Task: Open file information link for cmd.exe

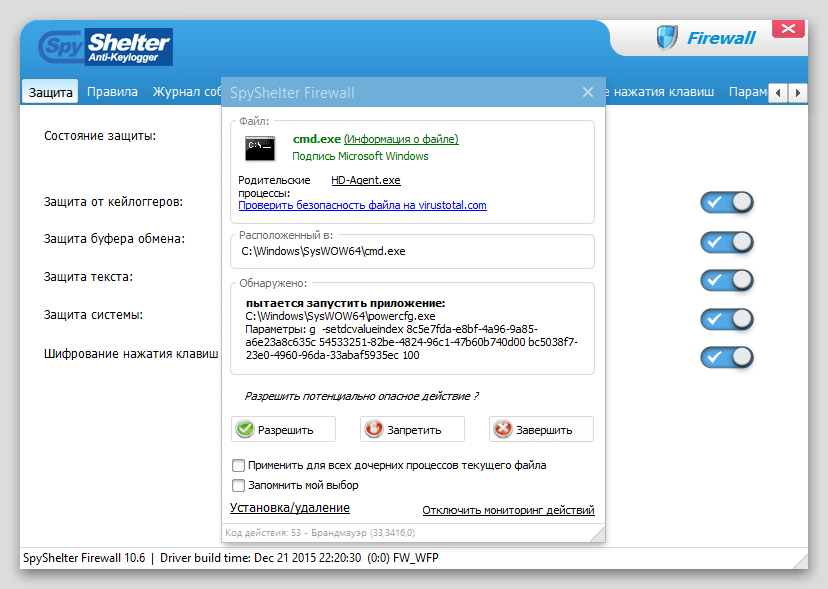Action: pyautogui.click(x=401, y=139)
